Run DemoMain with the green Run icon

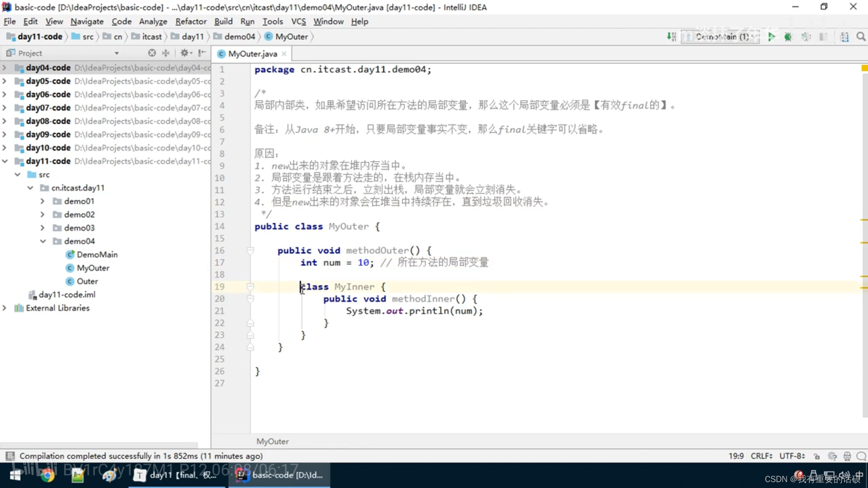tap(772, 37)
